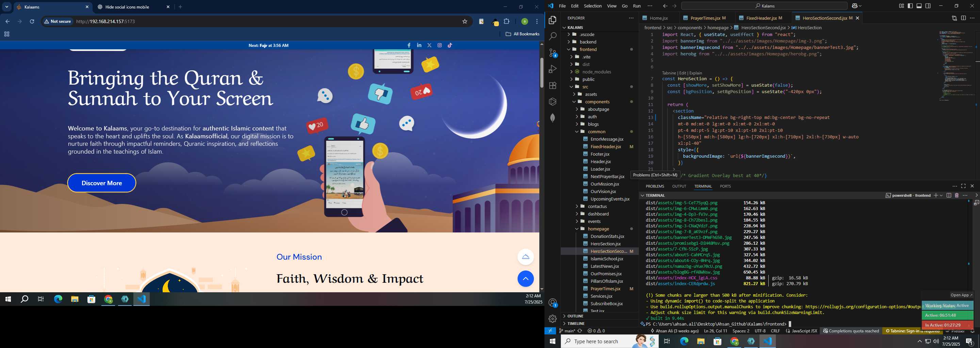Open Source Control view in VS Code

coord(552,53)
